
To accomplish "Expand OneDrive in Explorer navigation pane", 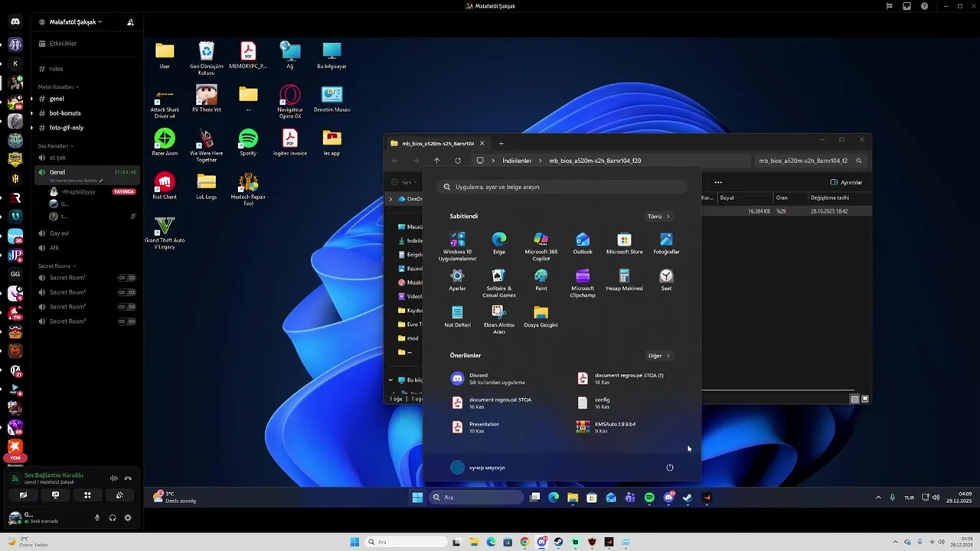I will (x=390, y=199).
